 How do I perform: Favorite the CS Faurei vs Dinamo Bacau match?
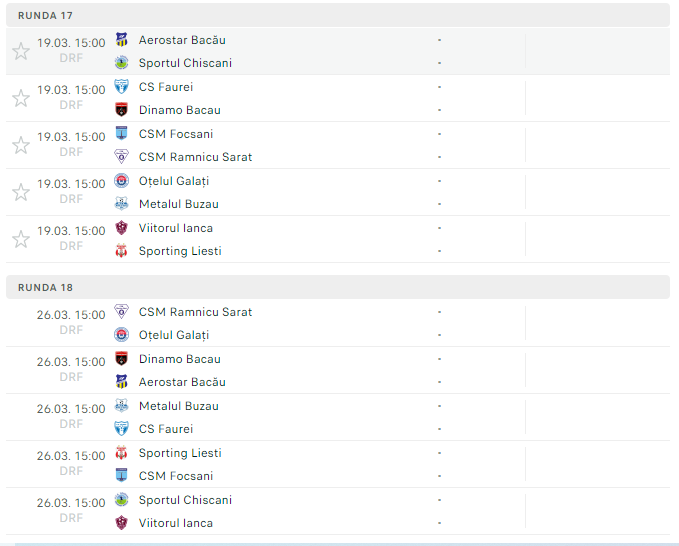[x=21, y=98]
